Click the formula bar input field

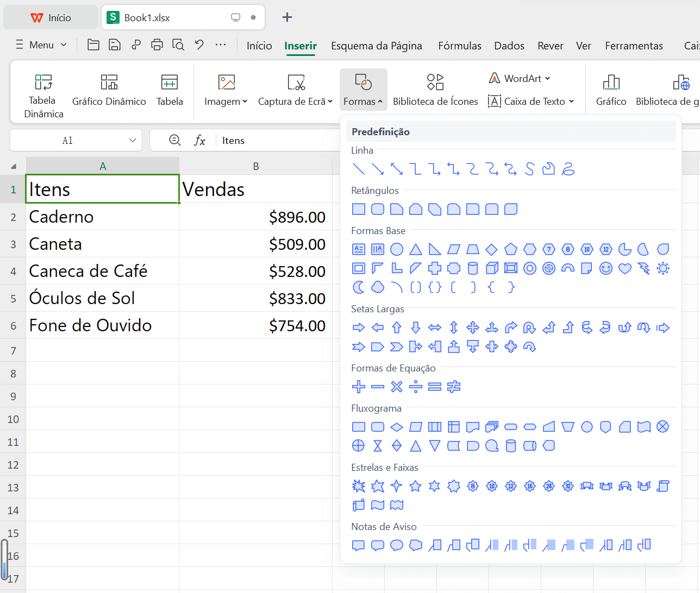277,141
